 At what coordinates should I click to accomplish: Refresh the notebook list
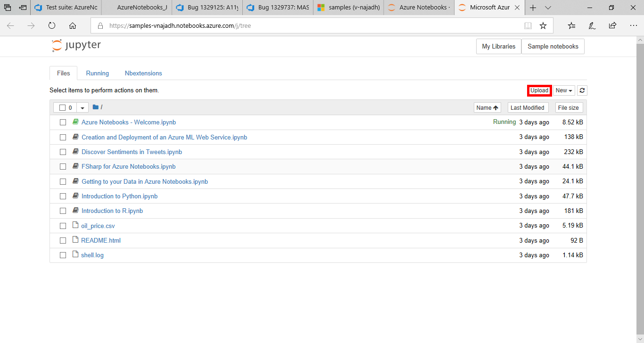coord(582,90)
